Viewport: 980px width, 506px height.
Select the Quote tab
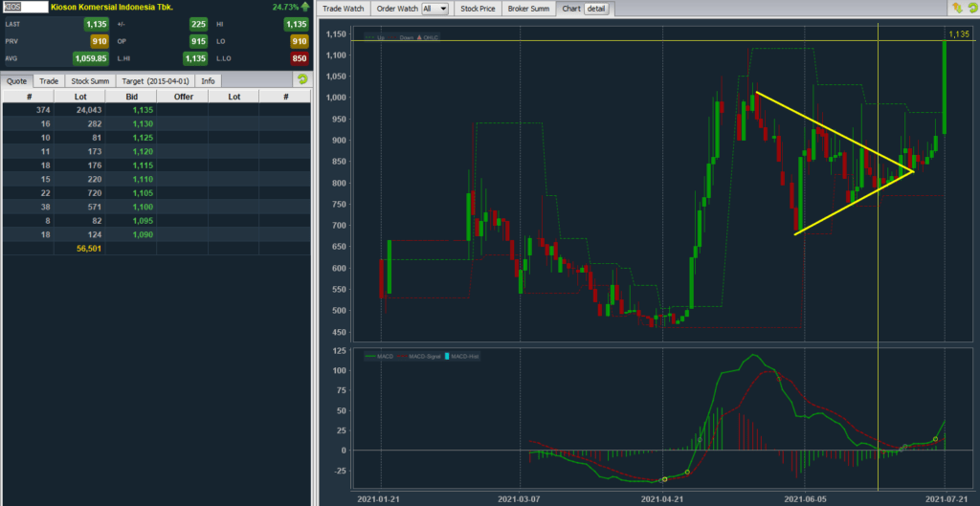(17, 81)
